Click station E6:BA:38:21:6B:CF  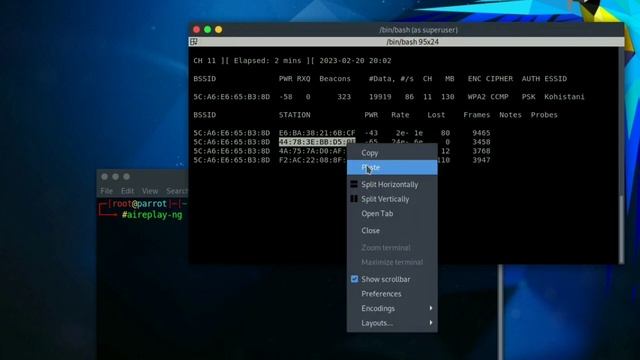317,133
